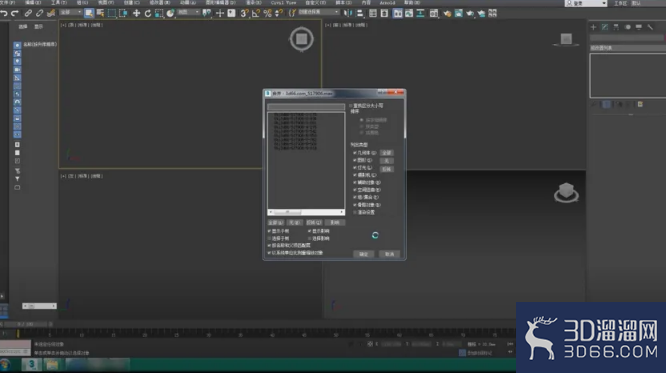Click the Mirror tool icon
Image resolution: width=666 pixels, height=373 pixels.
pos(348,14)
